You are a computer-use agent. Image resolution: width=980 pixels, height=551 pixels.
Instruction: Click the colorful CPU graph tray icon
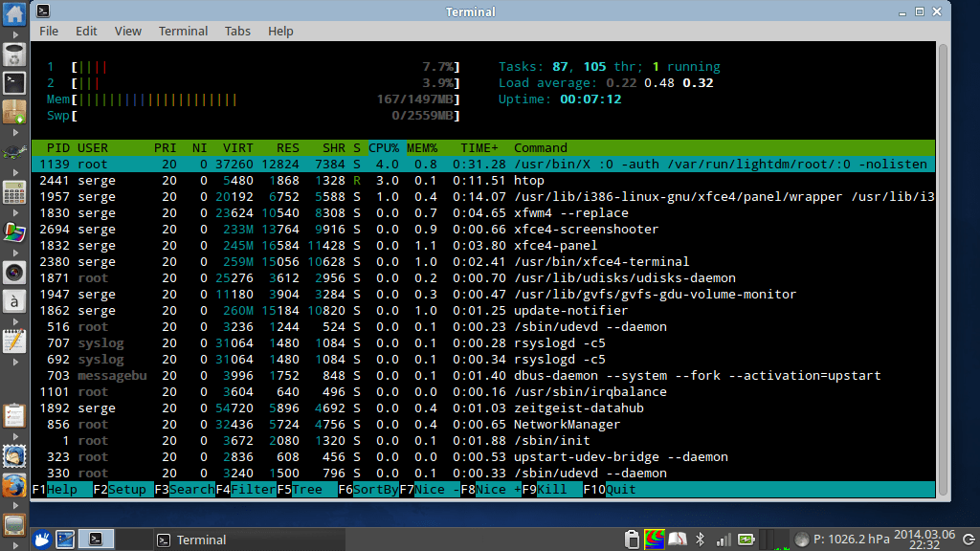655,540
